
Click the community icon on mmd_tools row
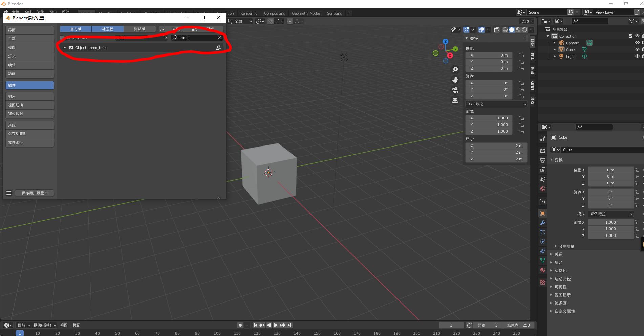pos(218,48)
